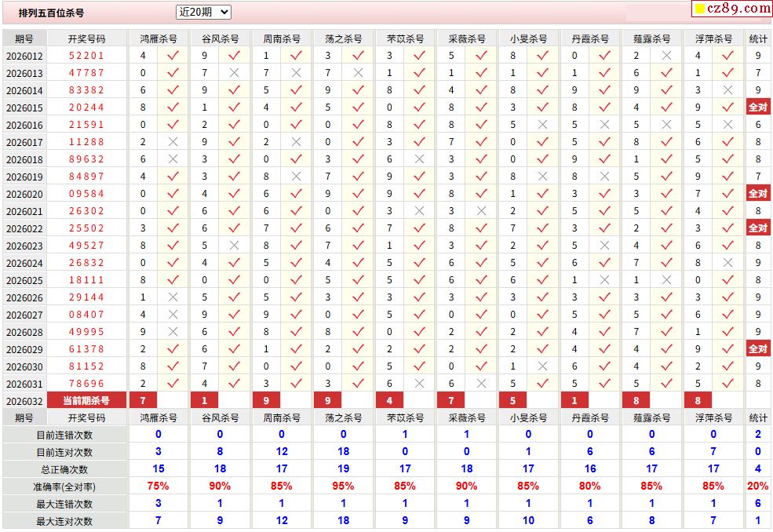Click the 75% accuracy value for 鸿雁

[159, 486]
